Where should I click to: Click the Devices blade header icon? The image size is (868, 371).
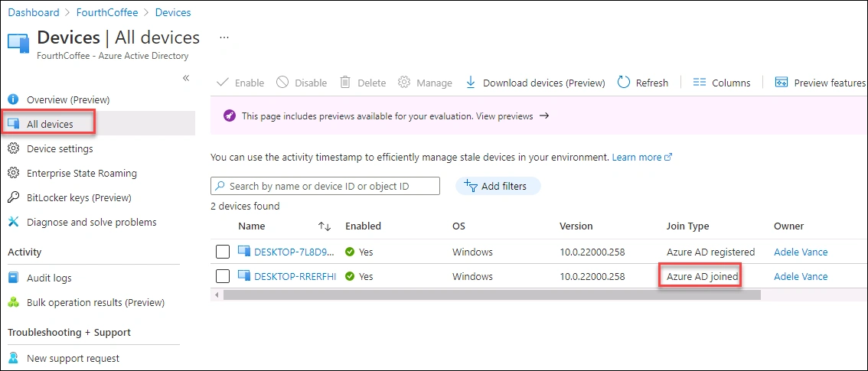tap(18, 43)
